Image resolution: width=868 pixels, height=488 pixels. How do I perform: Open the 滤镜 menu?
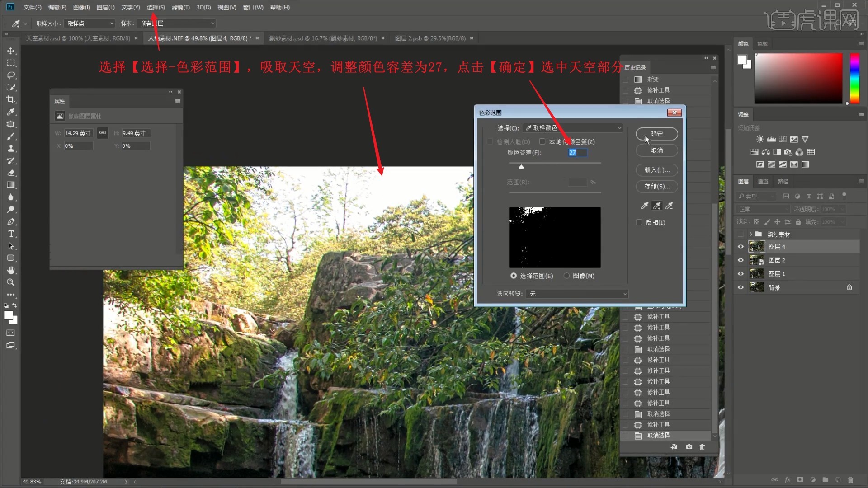point(180,7)
